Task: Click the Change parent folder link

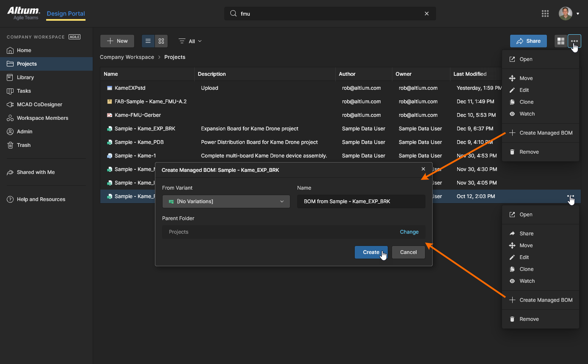Action: (x=409, y=232)
